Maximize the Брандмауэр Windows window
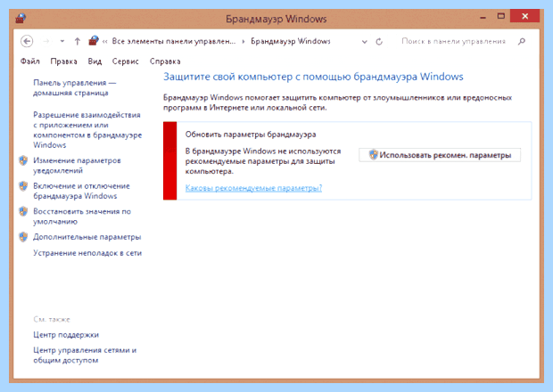 click(500, 16)
